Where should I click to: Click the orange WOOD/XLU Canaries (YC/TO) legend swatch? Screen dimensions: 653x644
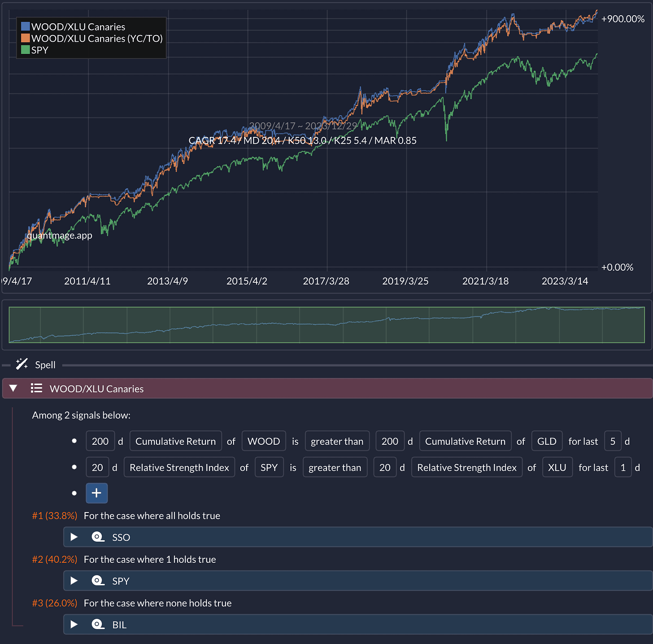pyautogui.click(x=26, y=38)
